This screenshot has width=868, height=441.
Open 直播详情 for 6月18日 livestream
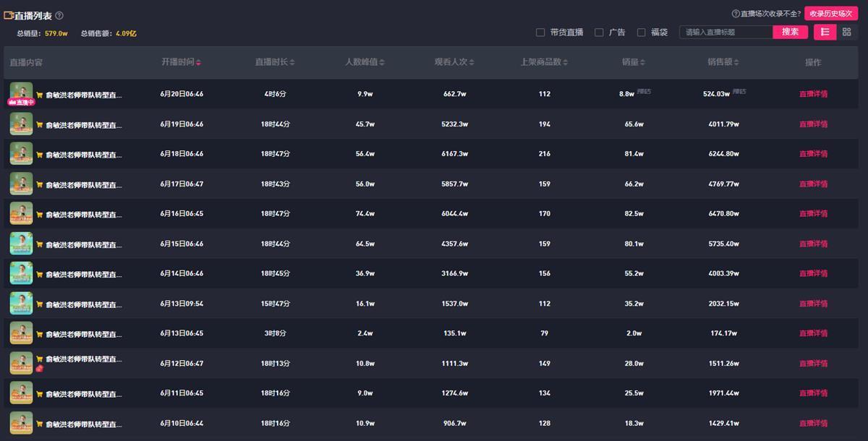click(813, 154)
